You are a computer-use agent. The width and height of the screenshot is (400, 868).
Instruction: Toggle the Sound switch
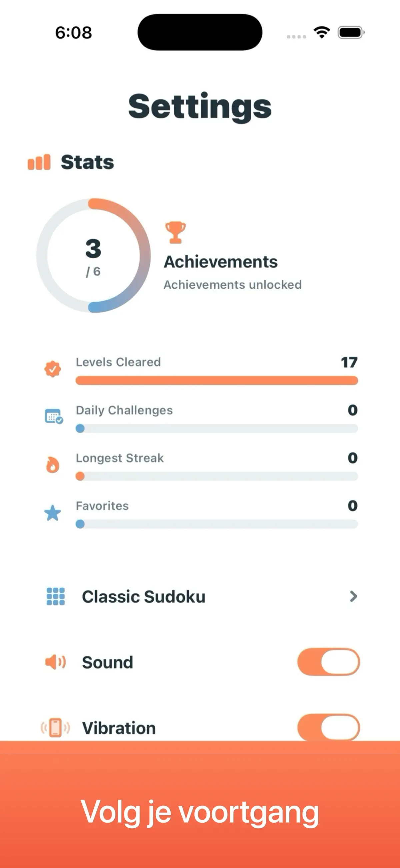coord(329,662)
